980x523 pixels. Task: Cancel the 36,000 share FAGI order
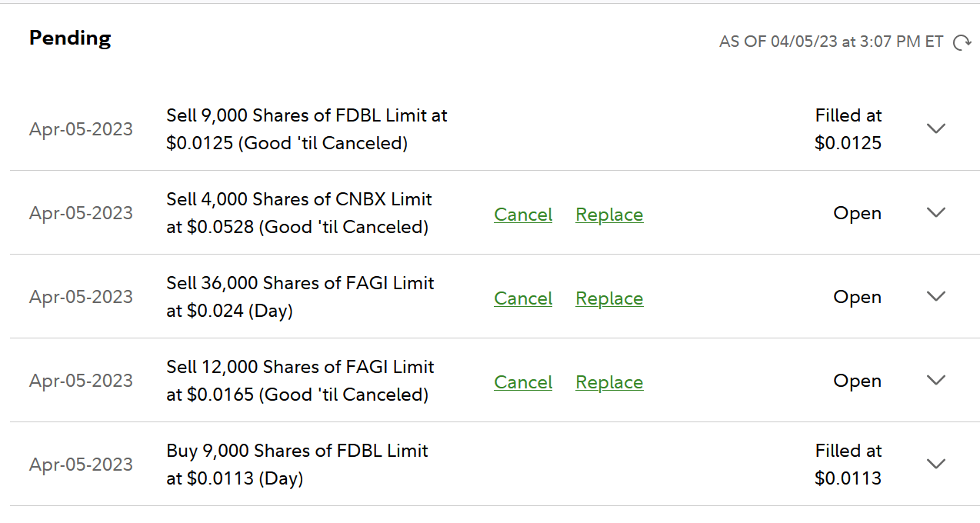coord(523,298)
